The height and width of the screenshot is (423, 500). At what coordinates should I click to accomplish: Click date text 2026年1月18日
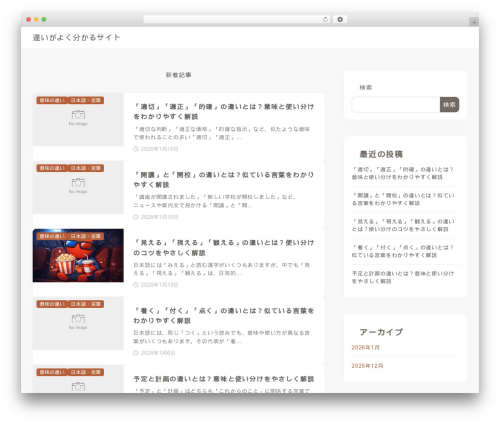(159, 149)
